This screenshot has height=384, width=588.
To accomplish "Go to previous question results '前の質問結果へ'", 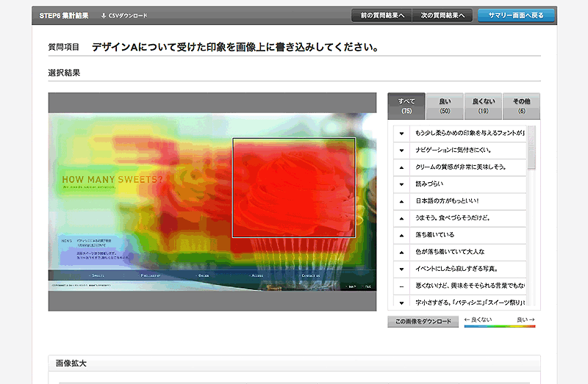I will click(x=381, y=15).
